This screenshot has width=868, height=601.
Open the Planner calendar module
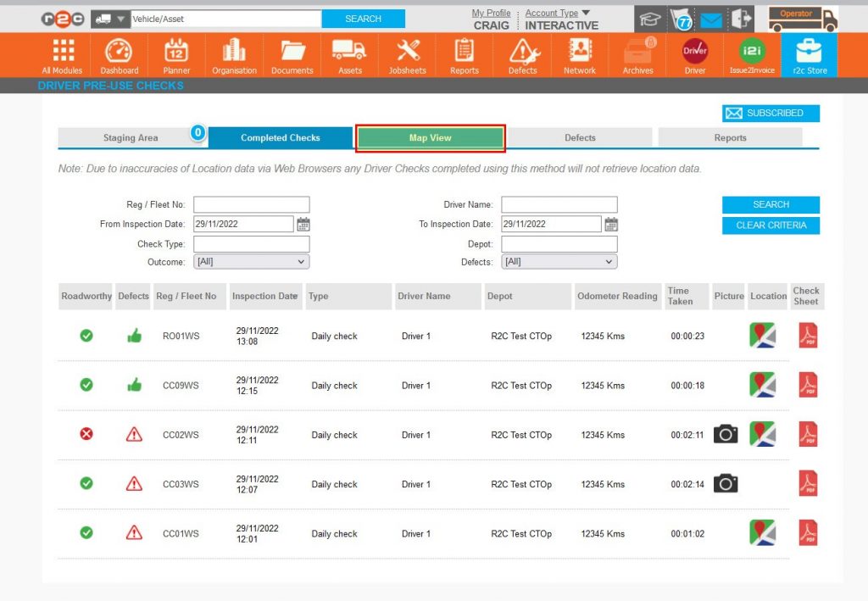click(x=176, y=56)
